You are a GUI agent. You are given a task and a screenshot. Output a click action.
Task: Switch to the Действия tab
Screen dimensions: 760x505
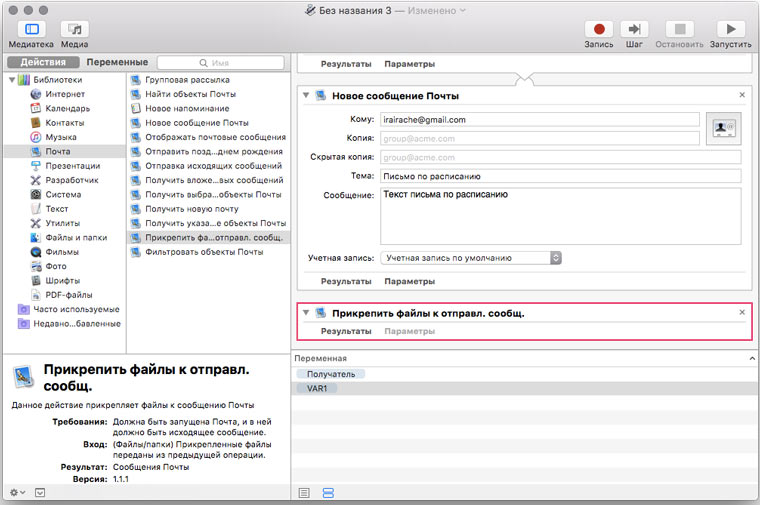pos(43,62)
